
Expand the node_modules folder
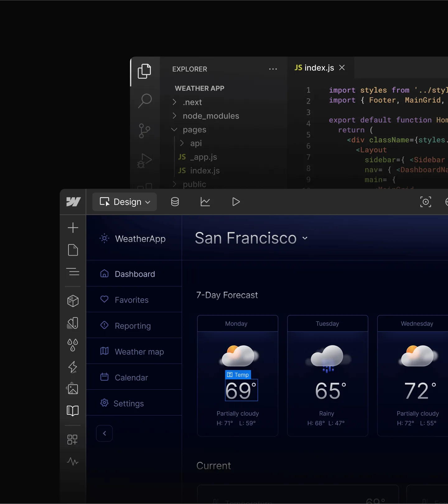click(x=211, y=116)
